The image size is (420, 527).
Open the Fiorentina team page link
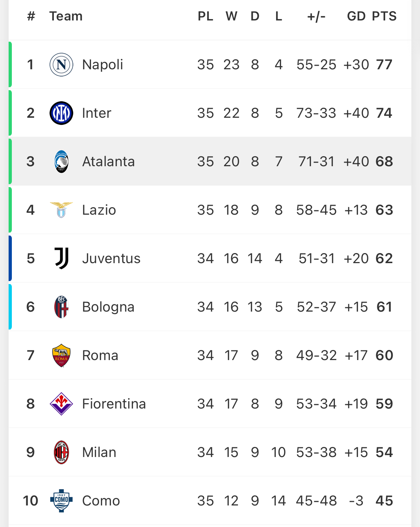click(114, 404)
